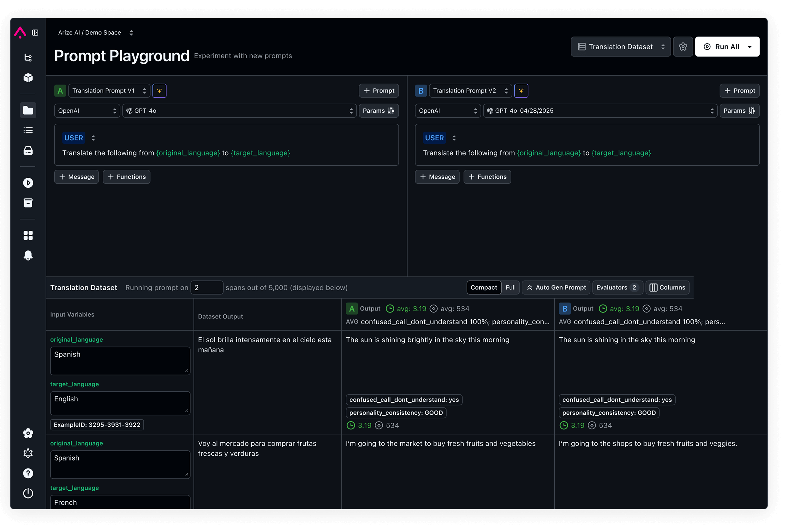Click the ExampleID: 3295-3931-3922 tag
Screen dimensions: 788x532
point(97,425)
